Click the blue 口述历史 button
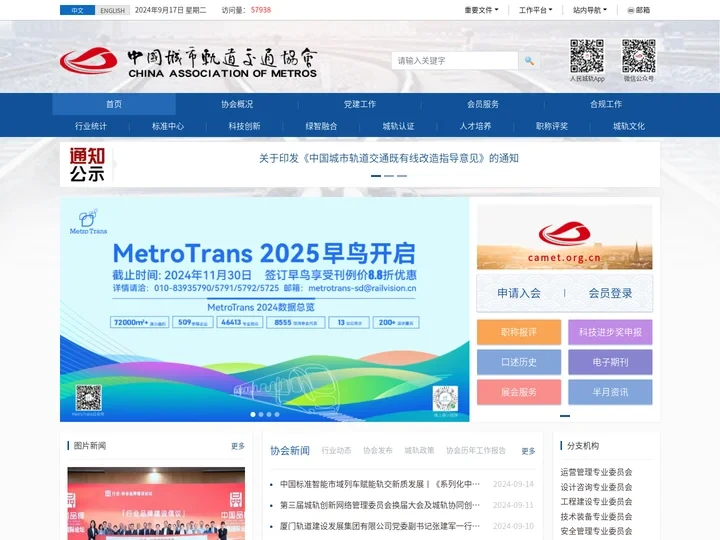The height and width of the screenshot is (540, 720). coord(519,362)
